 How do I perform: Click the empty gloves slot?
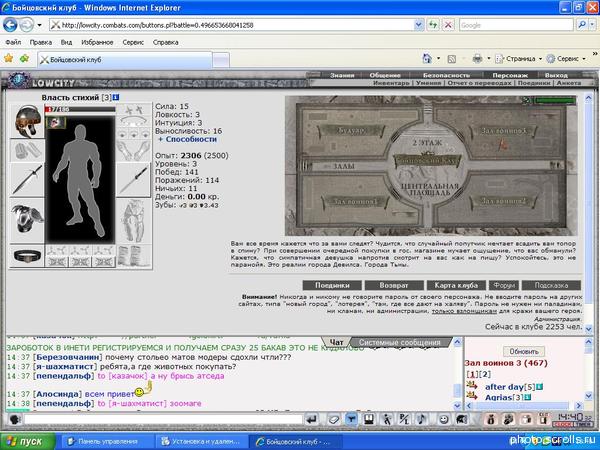[x=134, y=150]
